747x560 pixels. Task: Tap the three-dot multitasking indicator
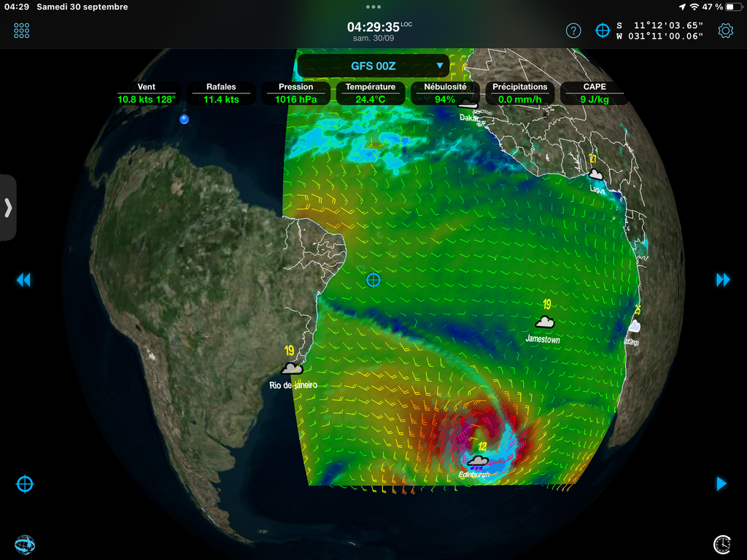373,7
